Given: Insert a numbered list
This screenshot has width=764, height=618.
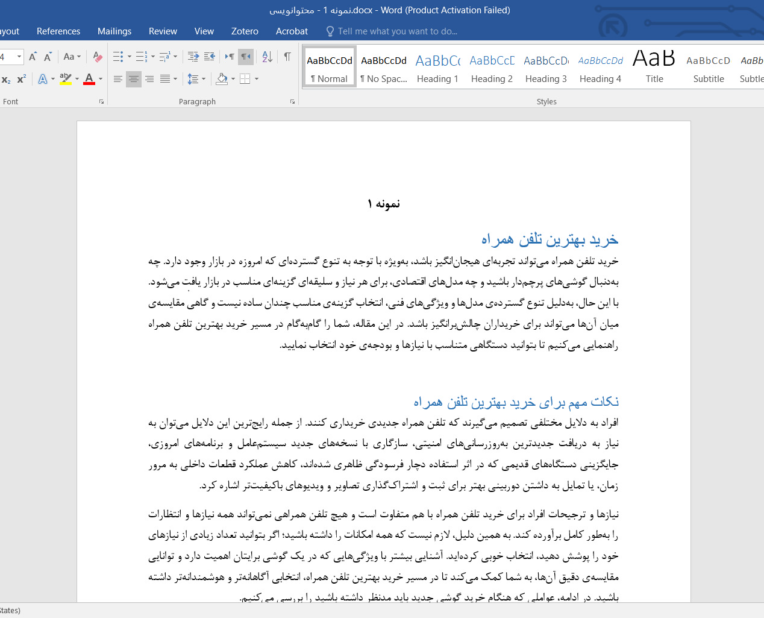Looking at the screenshot, I should coord(141,57).
